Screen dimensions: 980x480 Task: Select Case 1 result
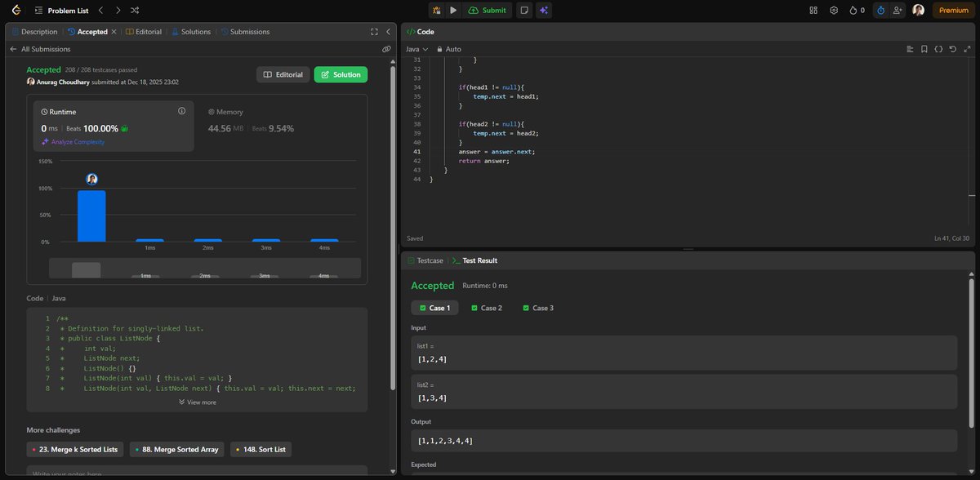pos(434,308)
